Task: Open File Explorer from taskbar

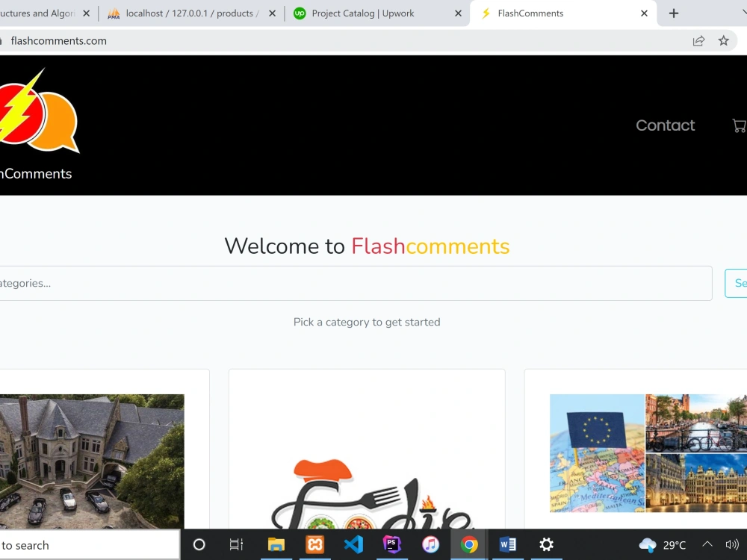Action: (276, 544)
